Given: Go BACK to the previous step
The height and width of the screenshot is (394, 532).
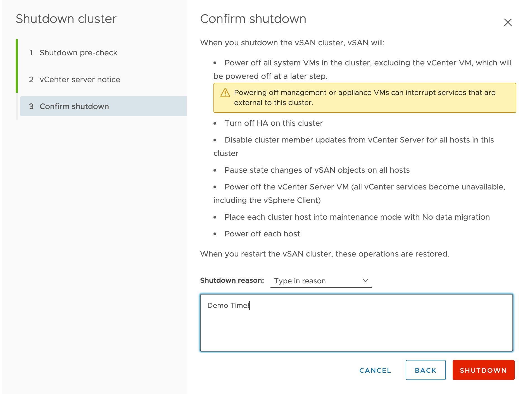Looking at the screenshot, I should [x=425, y=370].
